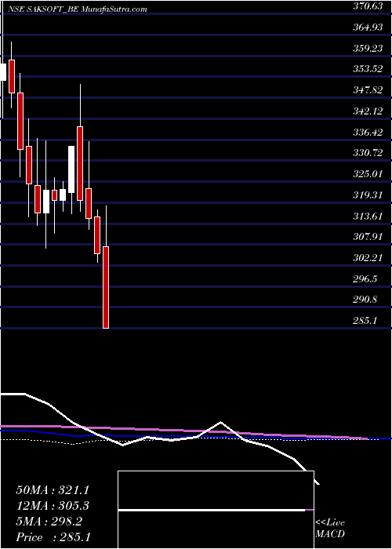Click the 296.5 price axis label
This screenshot has width=392, height=549.
365,278
